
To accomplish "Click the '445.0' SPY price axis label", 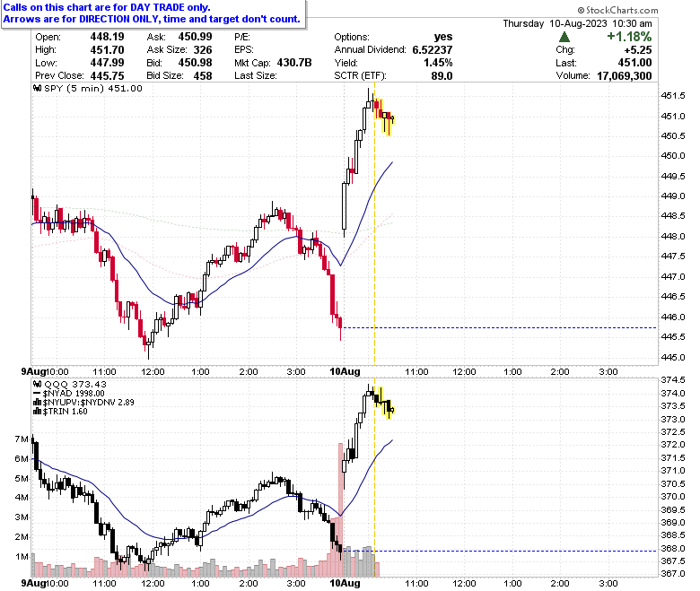I will [672, 357].
